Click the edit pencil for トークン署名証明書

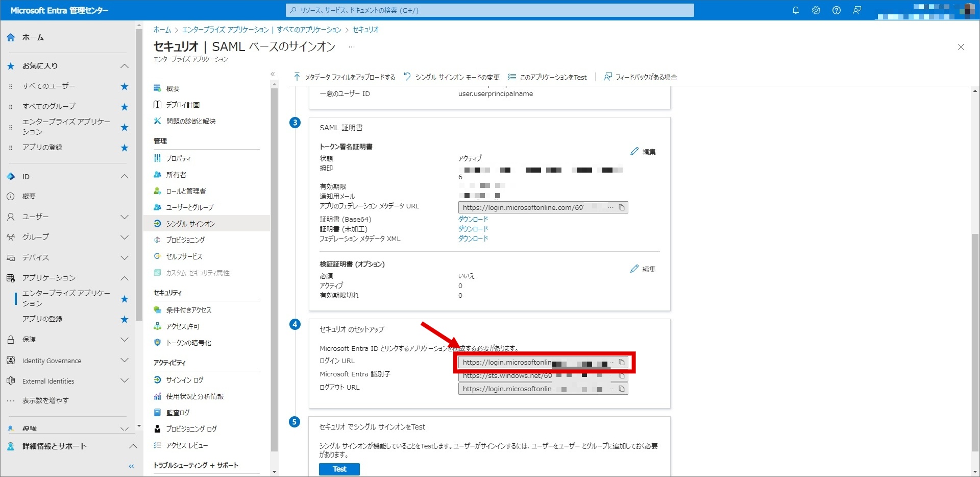point(643,152)
